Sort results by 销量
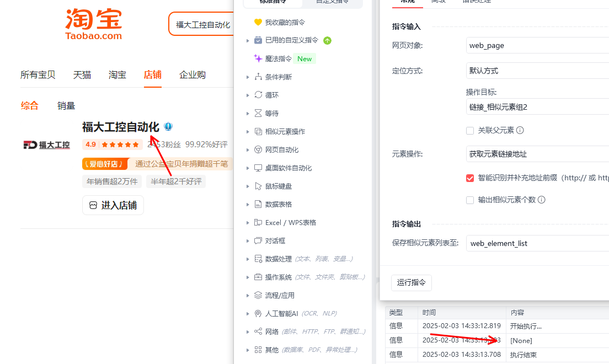This screenshot has width=609, height=364. point(66,106)
